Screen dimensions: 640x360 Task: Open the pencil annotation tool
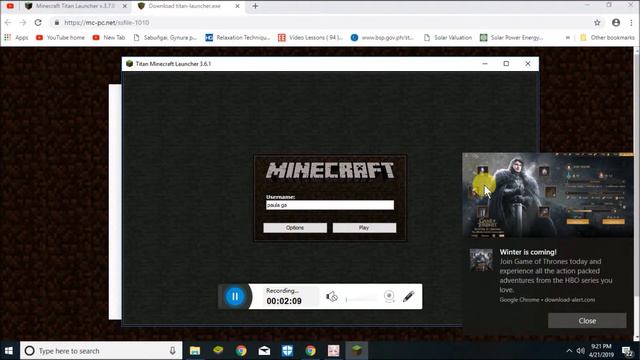pos(409,296)
